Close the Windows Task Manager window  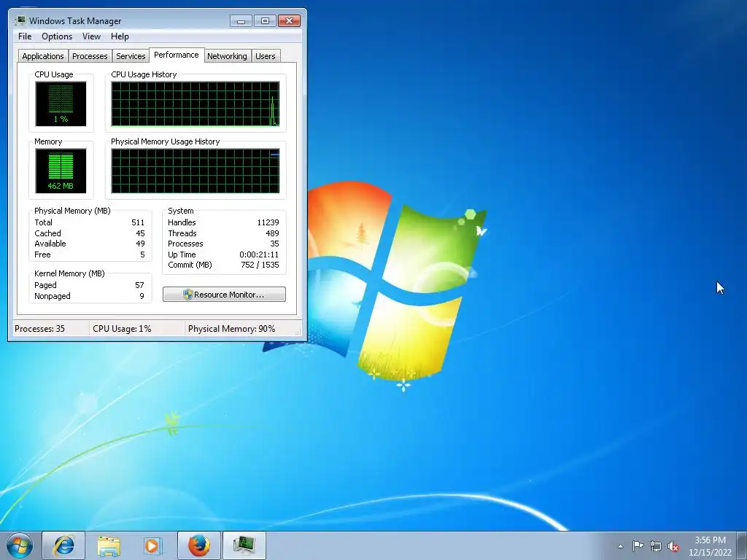289,21
